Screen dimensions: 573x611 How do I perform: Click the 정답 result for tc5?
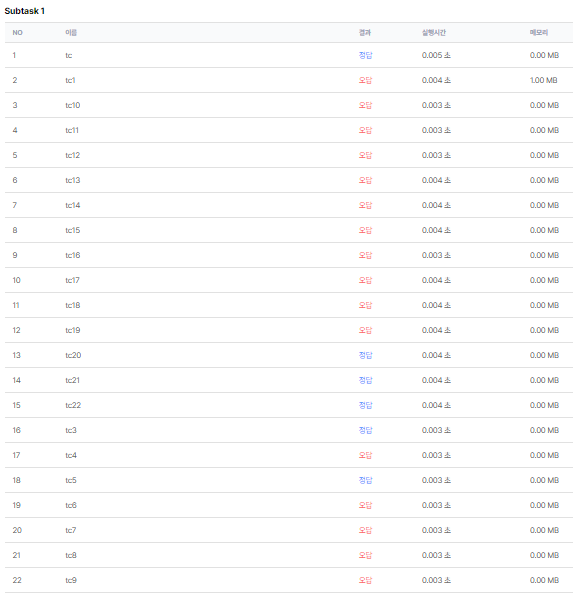tap(365, 480)
